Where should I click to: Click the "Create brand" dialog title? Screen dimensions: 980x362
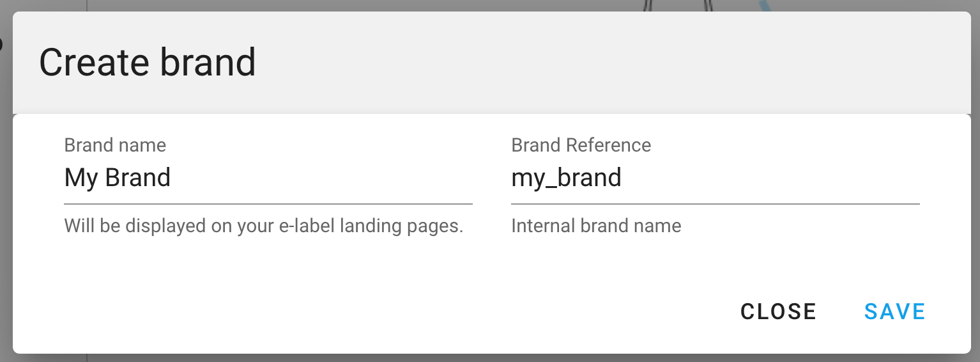coord(148,62)
